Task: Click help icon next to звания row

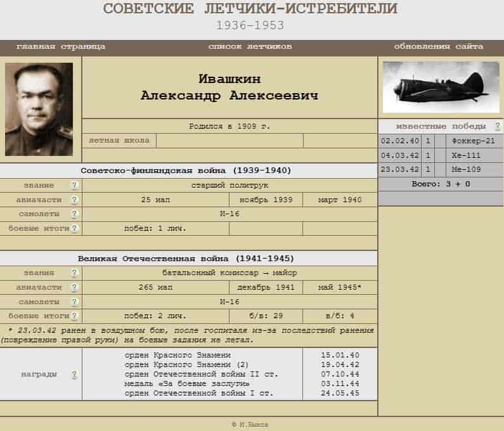Action: click(x=74, y=273)
